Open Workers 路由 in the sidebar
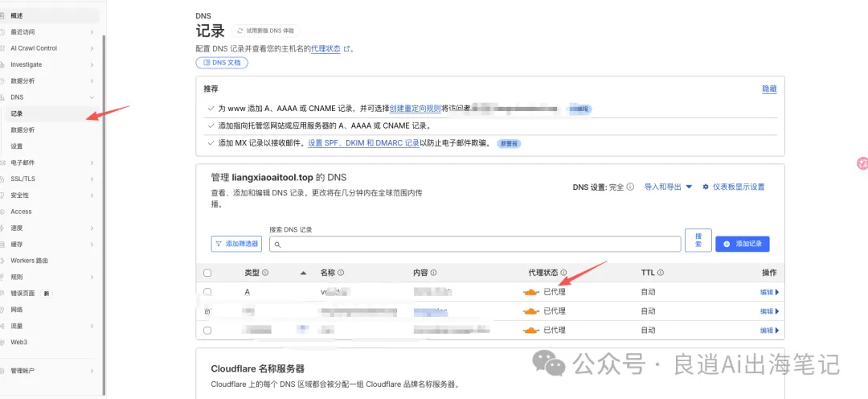The image size is (868, 399). click(x=30, y=261)
